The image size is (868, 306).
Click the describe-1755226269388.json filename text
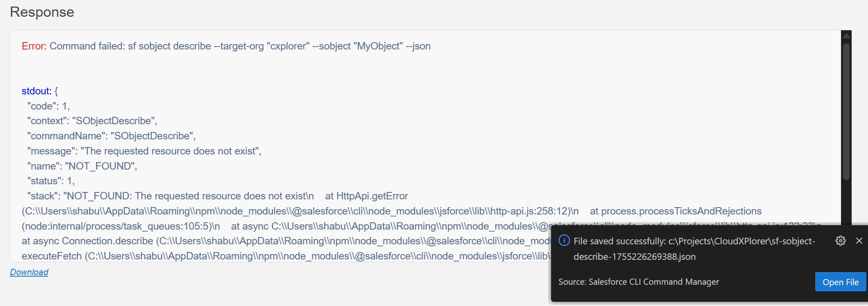(x=634, y=257)
